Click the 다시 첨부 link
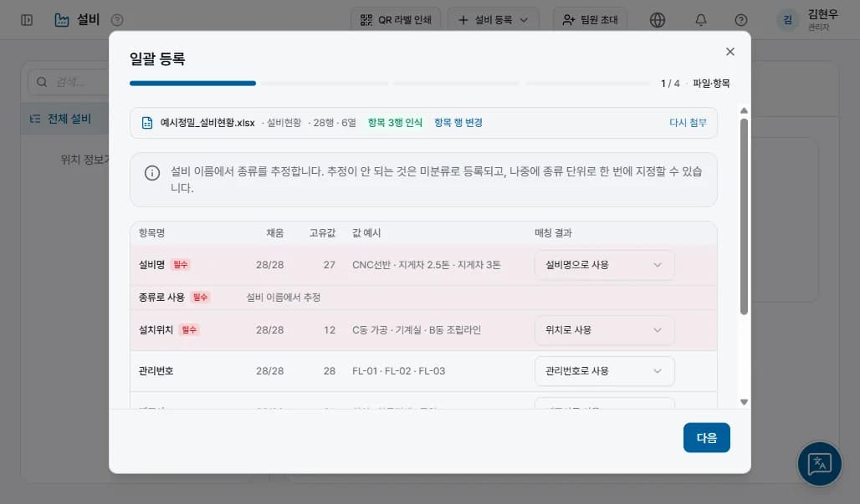This screenshot has width=860, height=504. pyautogui.click(x=688, y=123)
